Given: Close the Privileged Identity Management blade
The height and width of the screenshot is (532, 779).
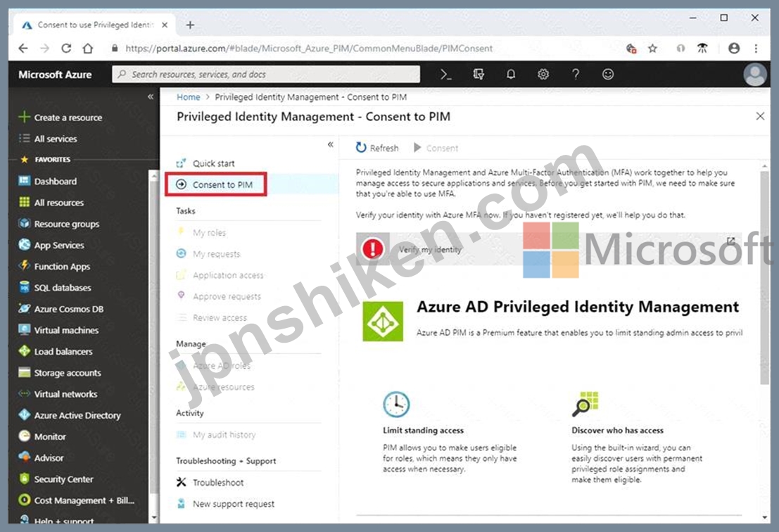Looking at the screenshot, I should click(x=759, y=116).
